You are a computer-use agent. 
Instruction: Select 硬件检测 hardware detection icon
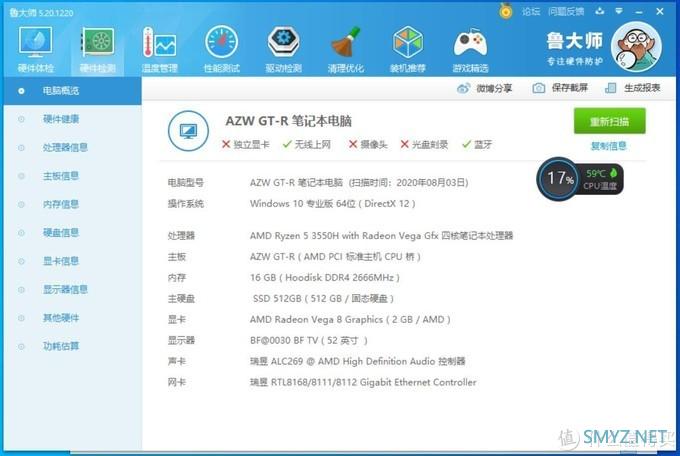click(98, 49)
